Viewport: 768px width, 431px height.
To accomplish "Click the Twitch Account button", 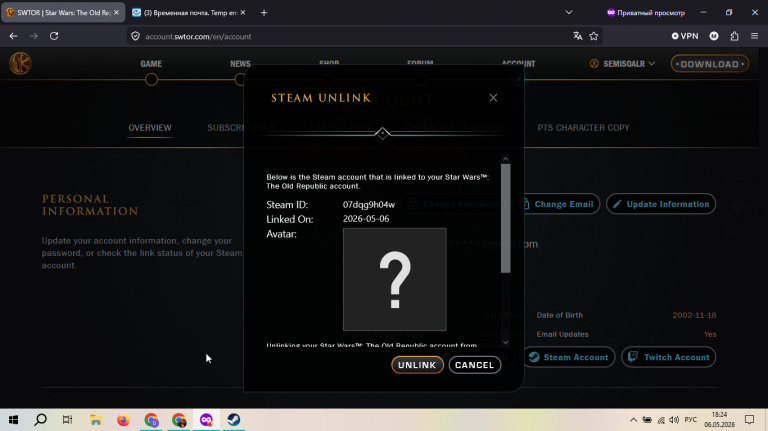I will [x=669, y=358].
